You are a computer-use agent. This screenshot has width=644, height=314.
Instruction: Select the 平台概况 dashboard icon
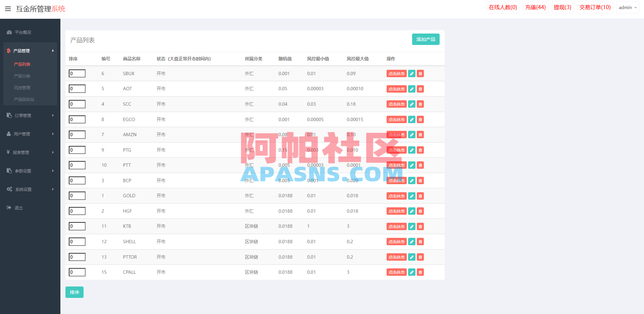pos(9,32)
